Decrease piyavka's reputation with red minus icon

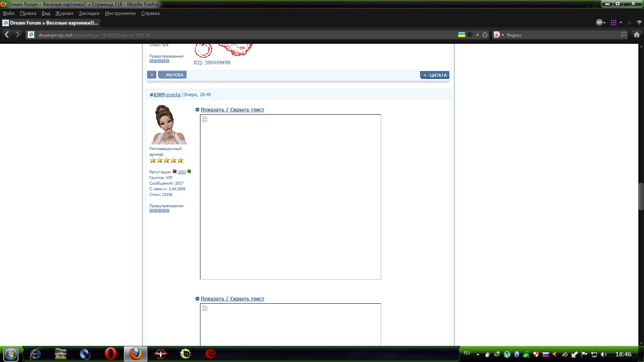(x=175, y=171)
